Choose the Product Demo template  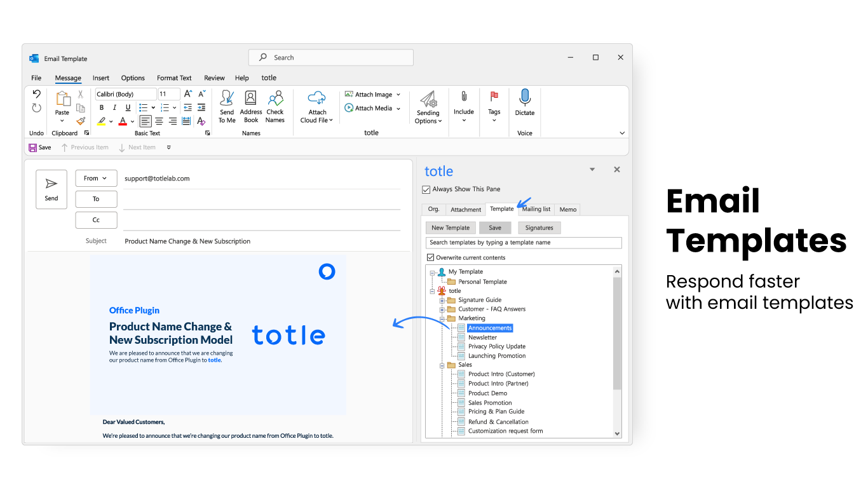point(487,393)
